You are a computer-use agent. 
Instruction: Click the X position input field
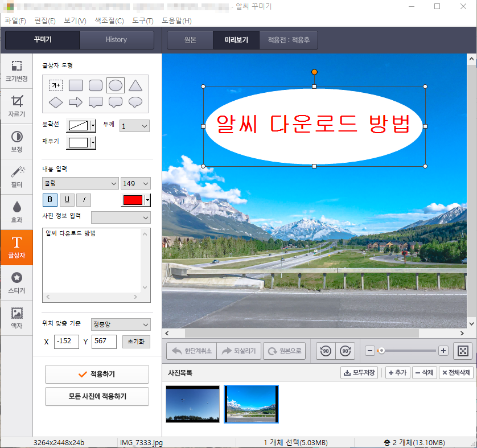tap(67, 342)
